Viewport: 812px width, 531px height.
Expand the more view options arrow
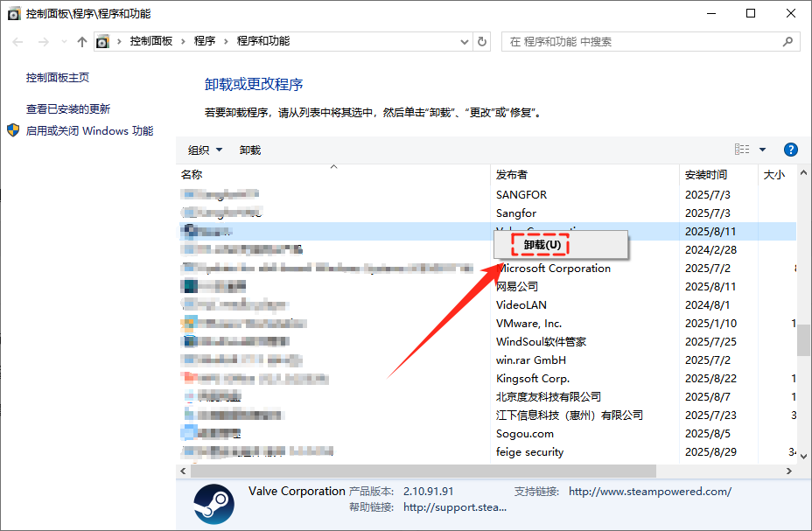[762, 150]
